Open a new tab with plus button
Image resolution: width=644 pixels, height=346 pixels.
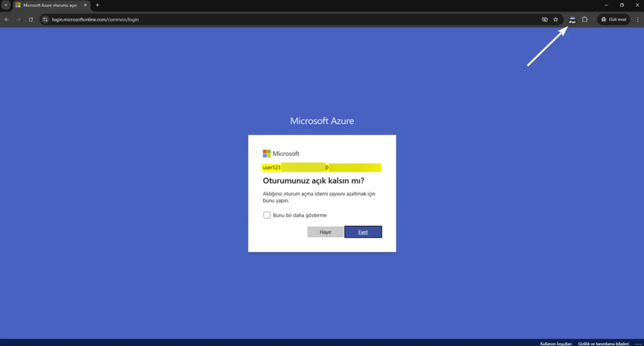97,5
